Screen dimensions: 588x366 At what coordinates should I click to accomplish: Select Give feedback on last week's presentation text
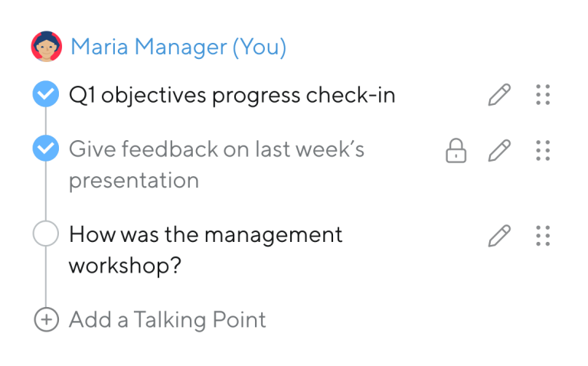pyautogui.click(x=217, y=165)
